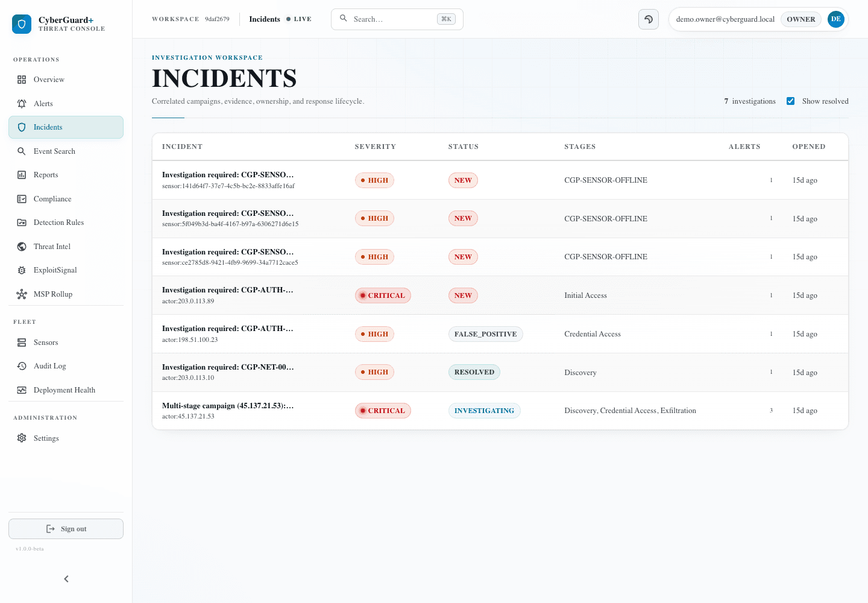
Task: Uncheck the Show resolved checkbox
Action: click(790, 101)
